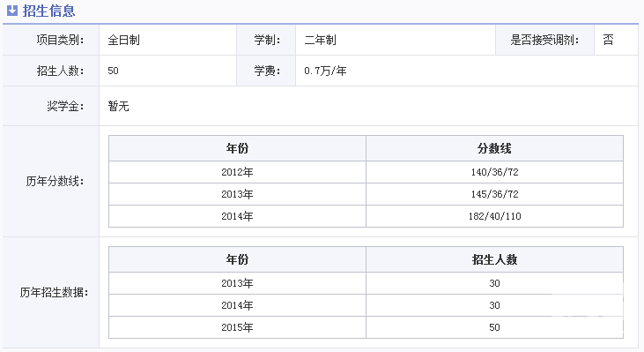The image size is (644, 352).
Task: Click the 分数线 column header
Action: point(494,148)
